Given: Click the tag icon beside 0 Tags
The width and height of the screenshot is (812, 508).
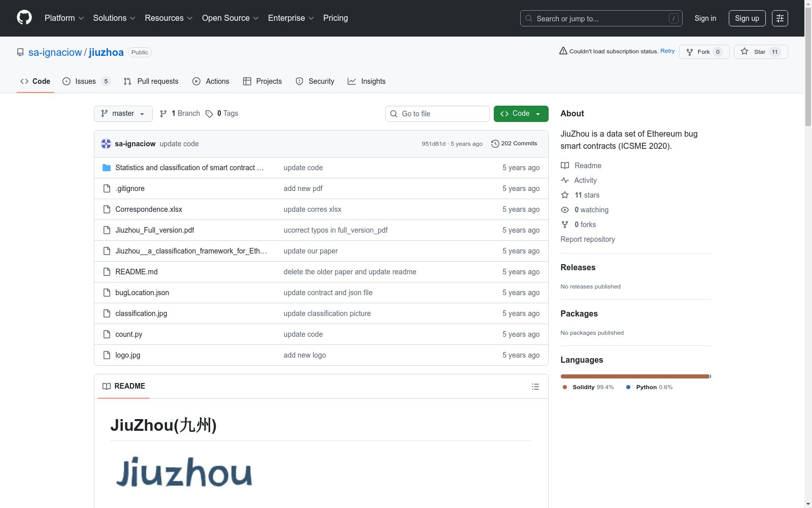Looking at the screenshot, I should 209,114.
